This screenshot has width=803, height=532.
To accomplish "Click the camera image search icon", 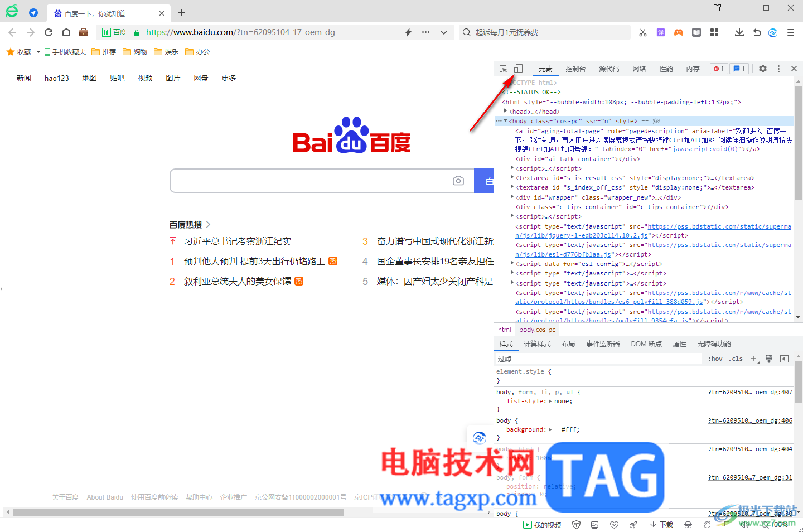I will 458,181.
